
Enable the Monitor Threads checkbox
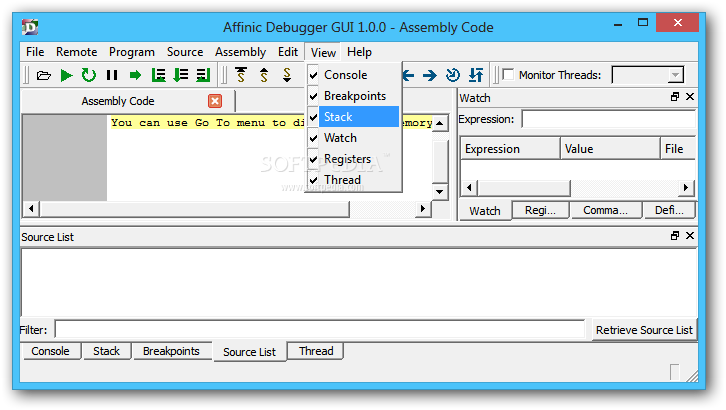point(508,75)
